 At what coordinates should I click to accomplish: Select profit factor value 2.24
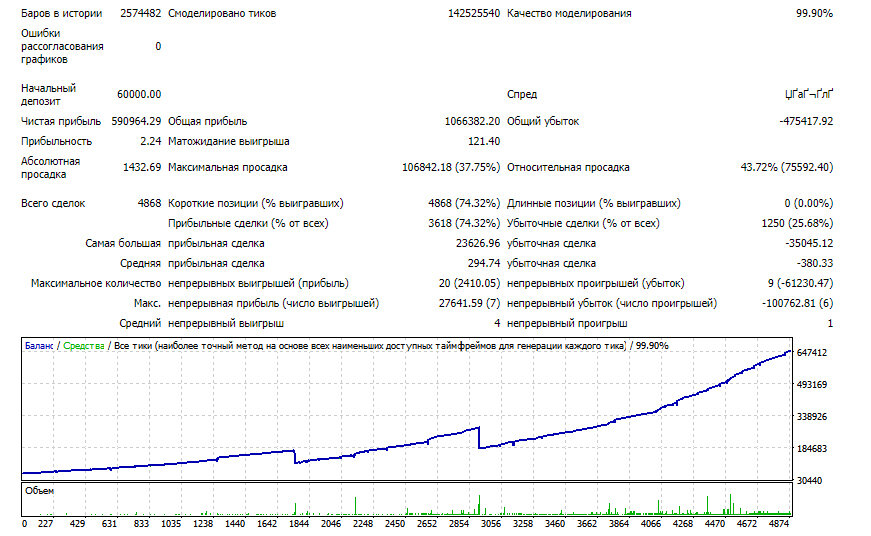151,141
